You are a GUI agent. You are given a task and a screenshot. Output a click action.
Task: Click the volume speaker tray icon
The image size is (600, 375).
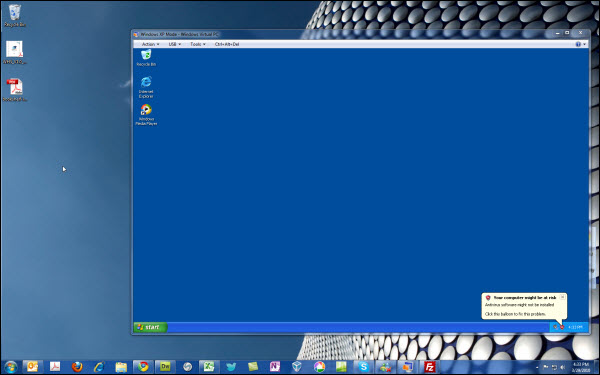point(562,367)
